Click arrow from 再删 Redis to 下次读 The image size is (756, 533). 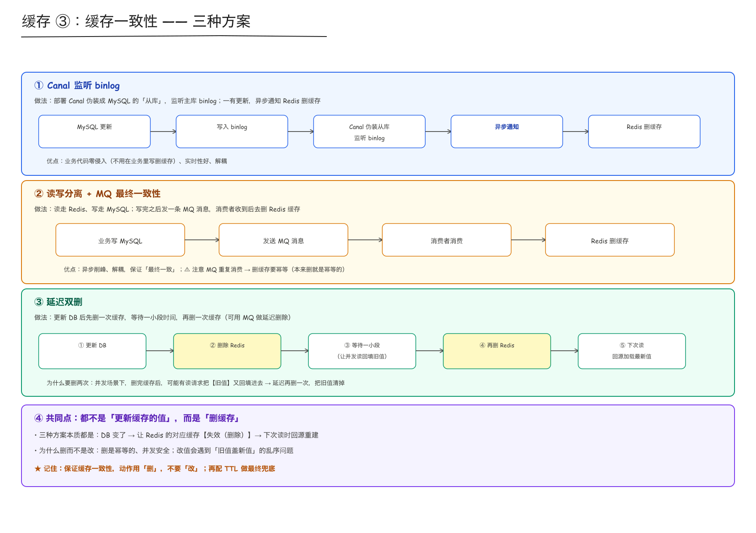point(564,351)
